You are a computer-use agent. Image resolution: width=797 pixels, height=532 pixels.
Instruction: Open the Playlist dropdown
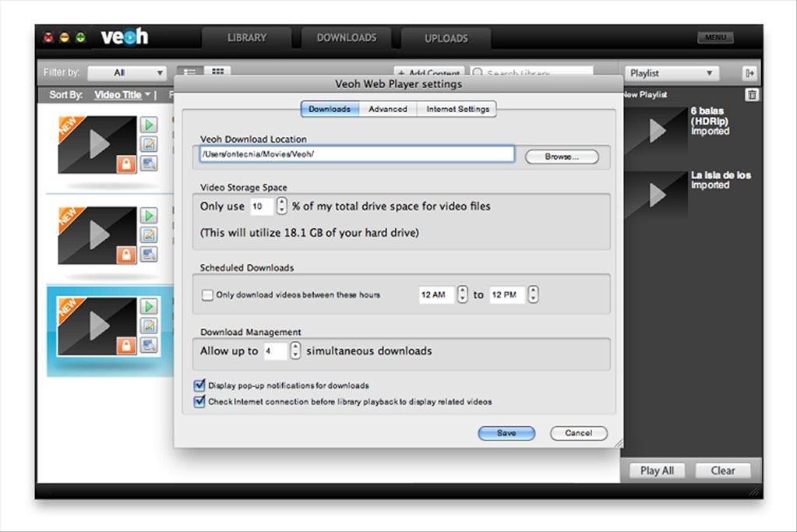[x=672, y=73]
